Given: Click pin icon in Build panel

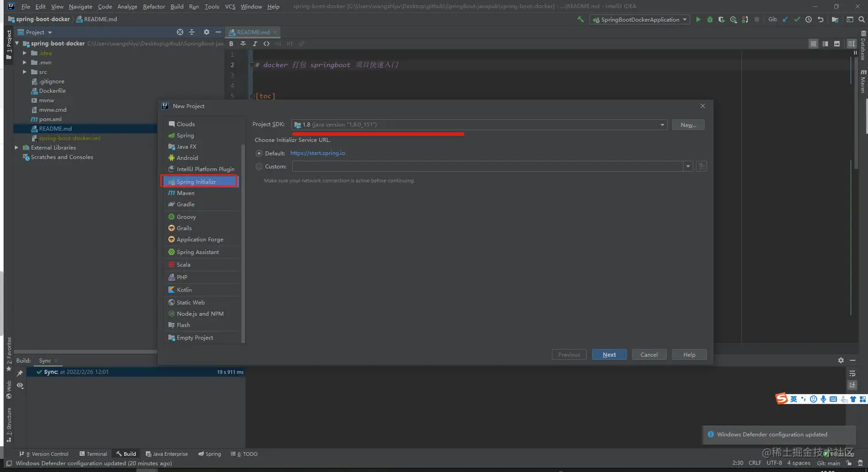Looking at the screenshot, I should (20, 373).
